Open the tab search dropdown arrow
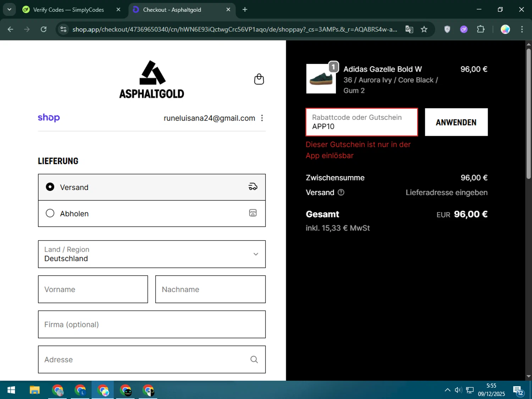The image size is (532, 399). pyautogui.click(x=9, y=10)
